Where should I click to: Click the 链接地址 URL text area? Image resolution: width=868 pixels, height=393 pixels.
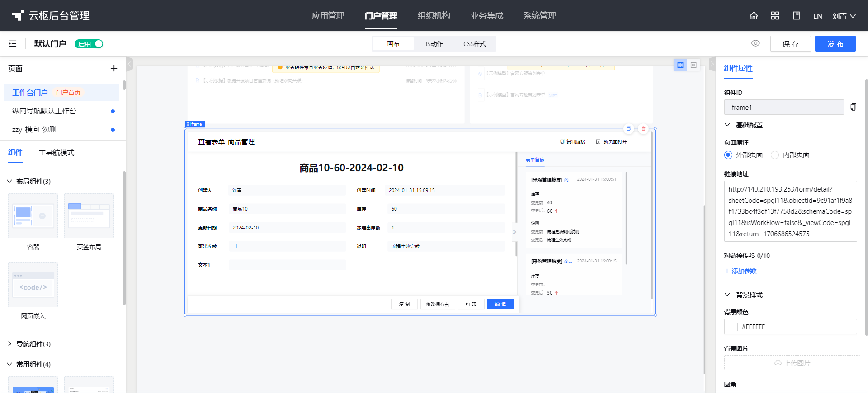[790, 211]
